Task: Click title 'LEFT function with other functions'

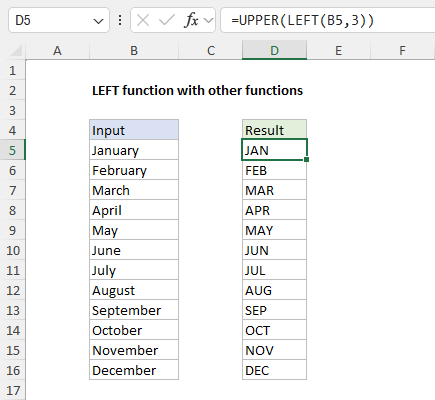Action: tap(197, 90)
